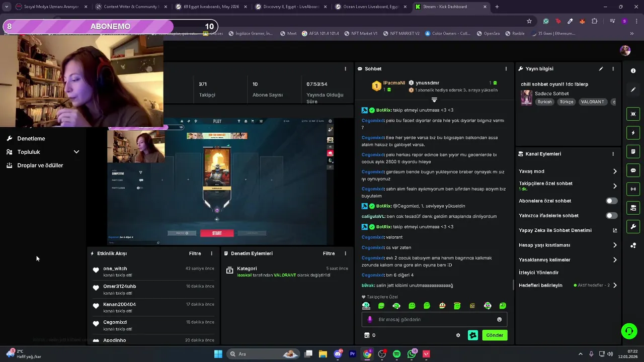Click the chat message input field
The image size is (644, 362).
[x=434, y=319]
